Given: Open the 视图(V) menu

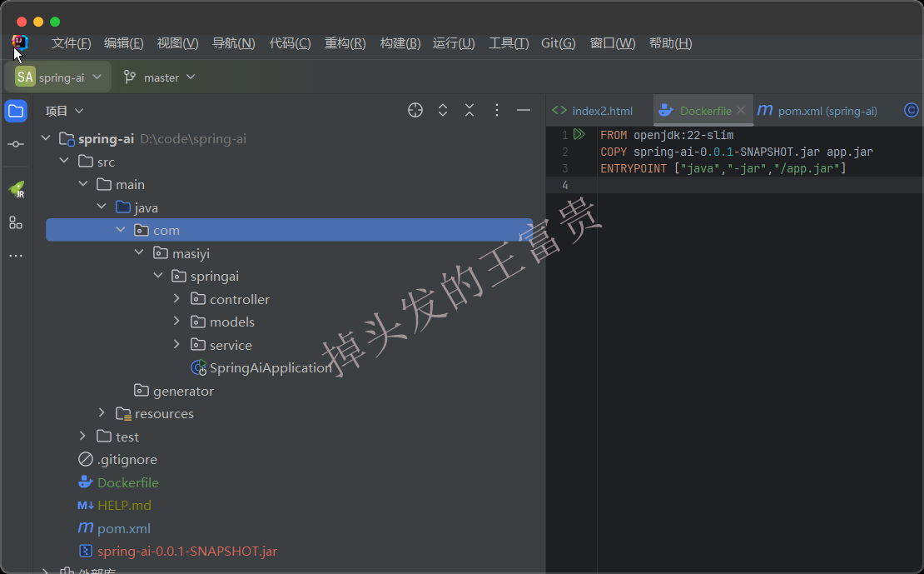Looking at the screenshot, I should 177,43.
